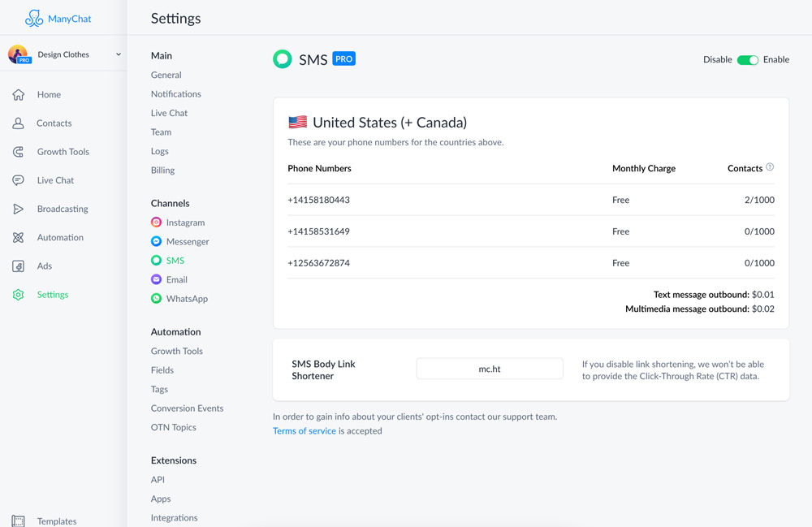The width and height of the screenshot is (812, 527).
Task: Click the large SMS header icon
Action: point(283,59)
